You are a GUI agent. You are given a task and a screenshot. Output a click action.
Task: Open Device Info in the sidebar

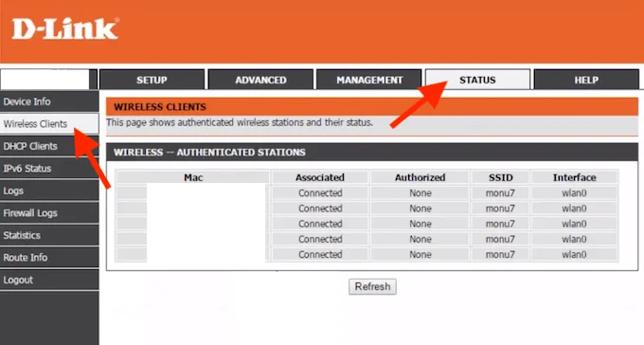[49, 101]
